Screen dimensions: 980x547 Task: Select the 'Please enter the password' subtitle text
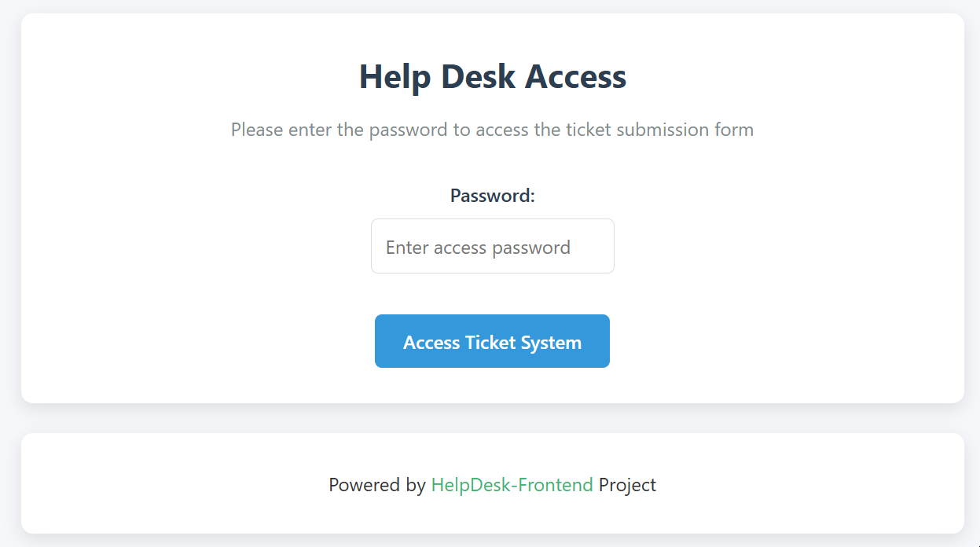pos(492,130)
